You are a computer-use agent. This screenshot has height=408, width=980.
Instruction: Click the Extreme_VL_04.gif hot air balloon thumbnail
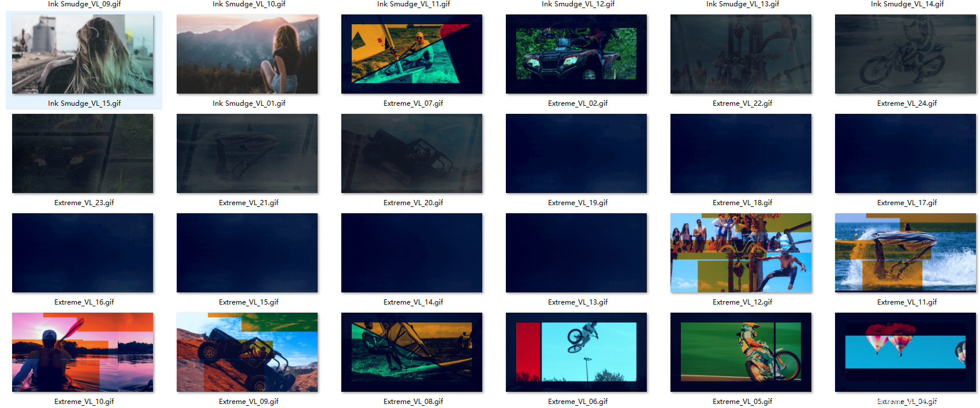pos(906,353)
